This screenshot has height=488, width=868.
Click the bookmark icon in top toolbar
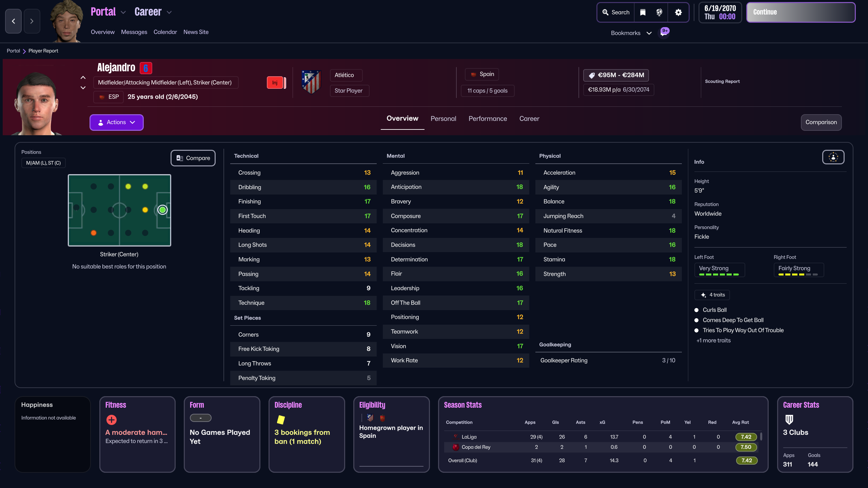[x=643, y=13]
